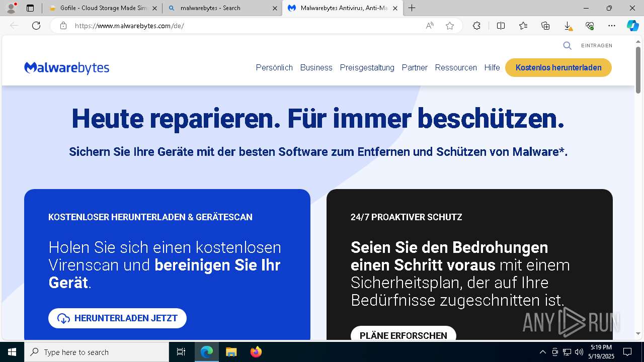Close the Malwarebytes Antivirus tab
Image resolution: width=644 pixels, height=362 pixels.
click(x=395, y=8)
